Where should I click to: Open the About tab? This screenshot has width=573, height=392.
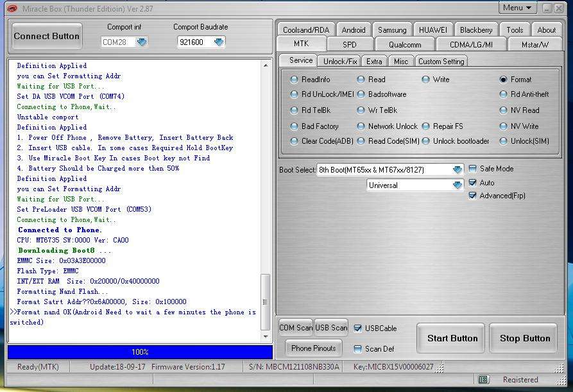pyautogui.click(x=546, y=30)
